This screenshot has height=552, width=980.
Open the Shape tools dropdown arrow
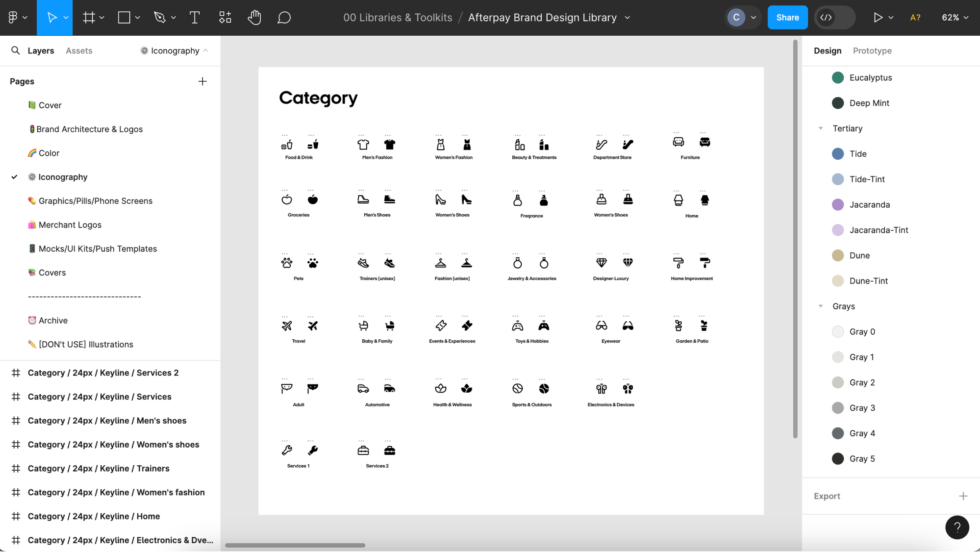click(x=137, y=18)
